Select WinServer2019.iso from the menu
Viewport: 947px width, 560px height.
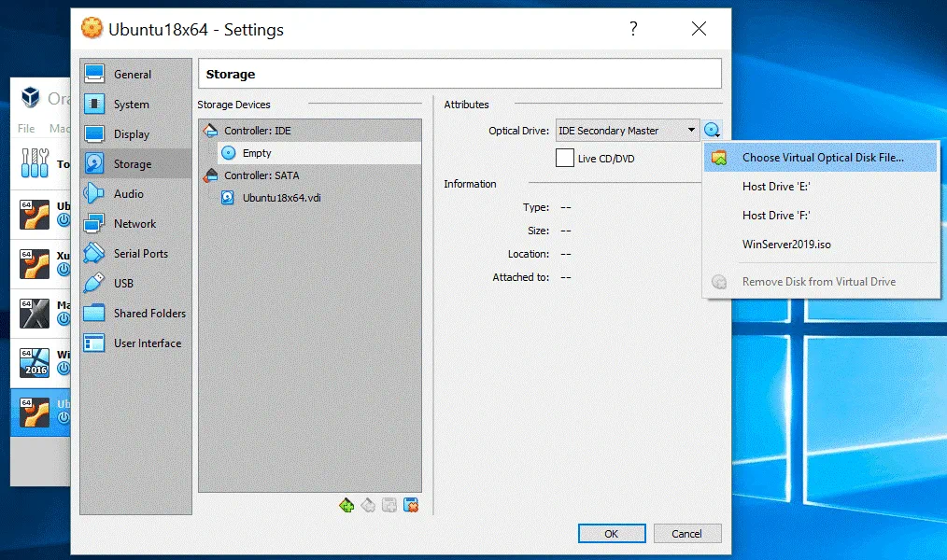point(786,245)
